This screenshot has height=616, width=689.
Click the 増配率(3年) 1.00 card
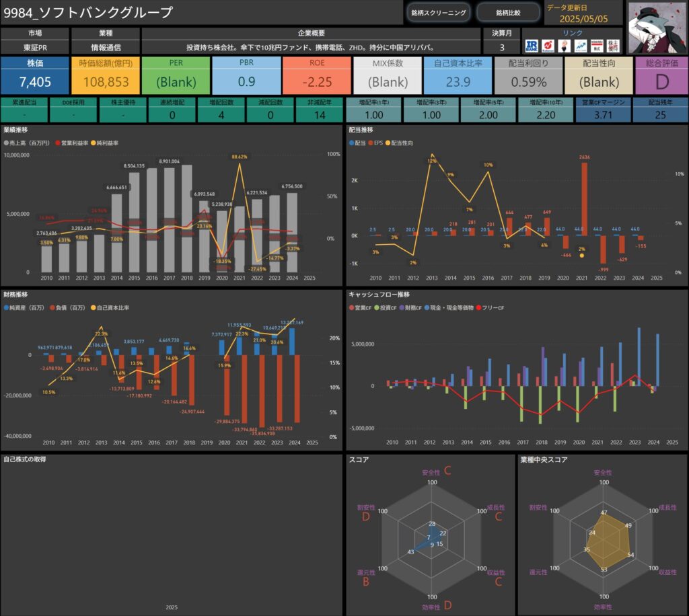[x=431, y=110]
